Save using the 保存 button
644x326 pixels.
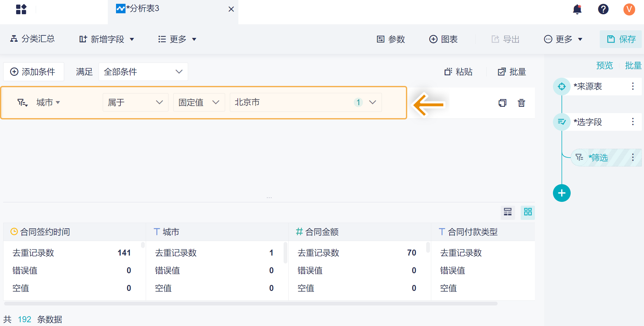621,39
